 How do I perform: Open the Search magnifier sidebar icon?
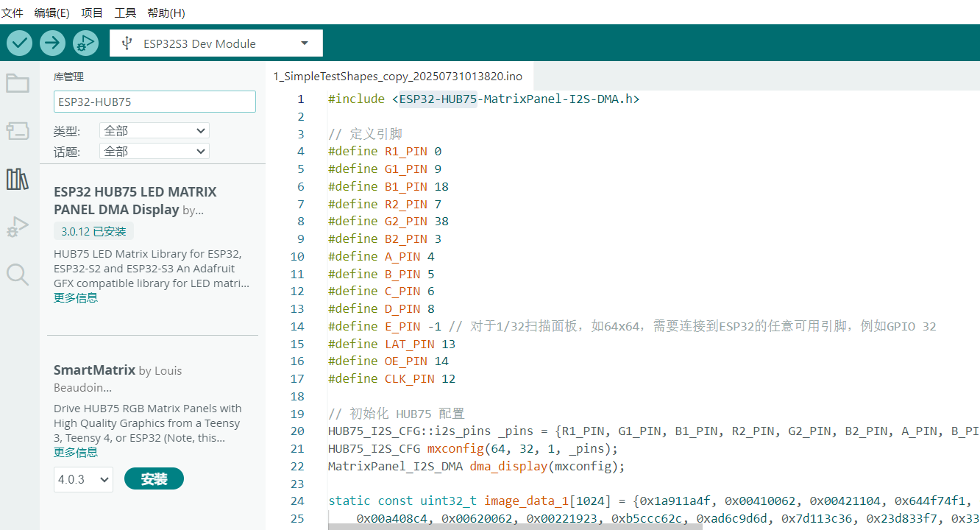pyautogui.click(x=18, y=275)
